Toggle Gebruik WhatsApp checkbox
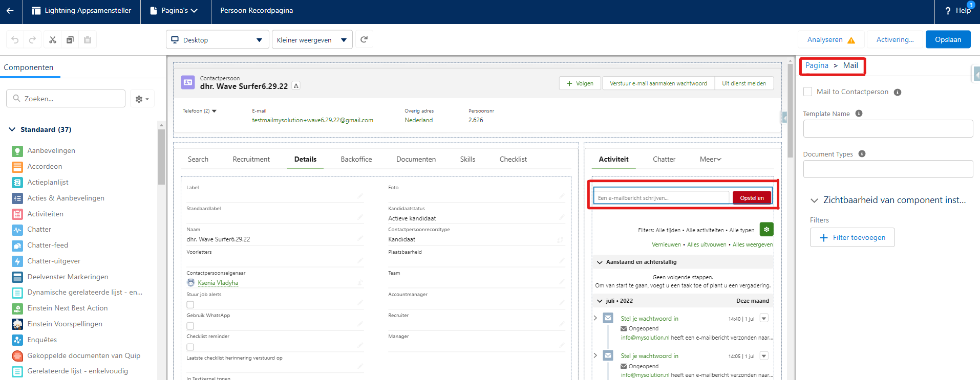Image resolution: width=980 pixels, height=380 pixels. tap(190, 326)
